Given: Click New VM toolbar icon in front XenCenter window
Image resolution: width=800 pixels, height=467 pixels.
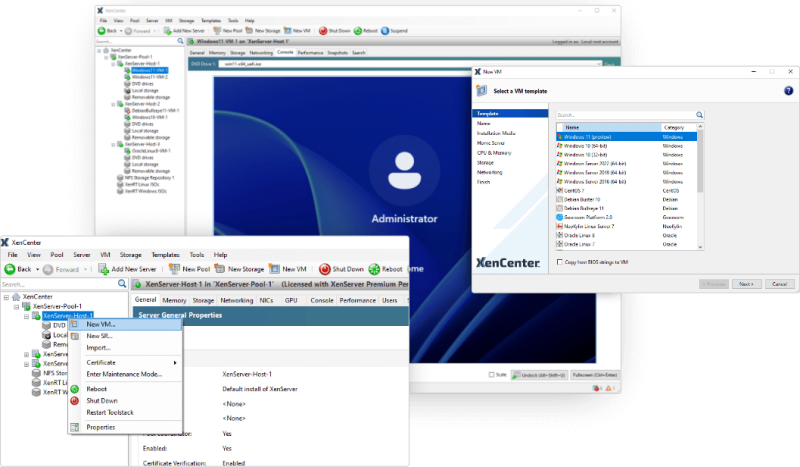Looking at the screenshot, I should [274, 268].
